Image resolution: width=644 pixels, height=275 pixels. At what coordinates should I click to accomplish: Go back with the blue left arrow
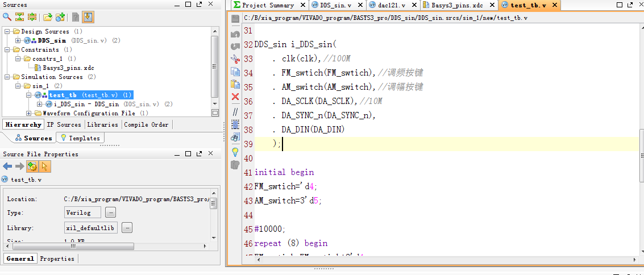(7, 166)
